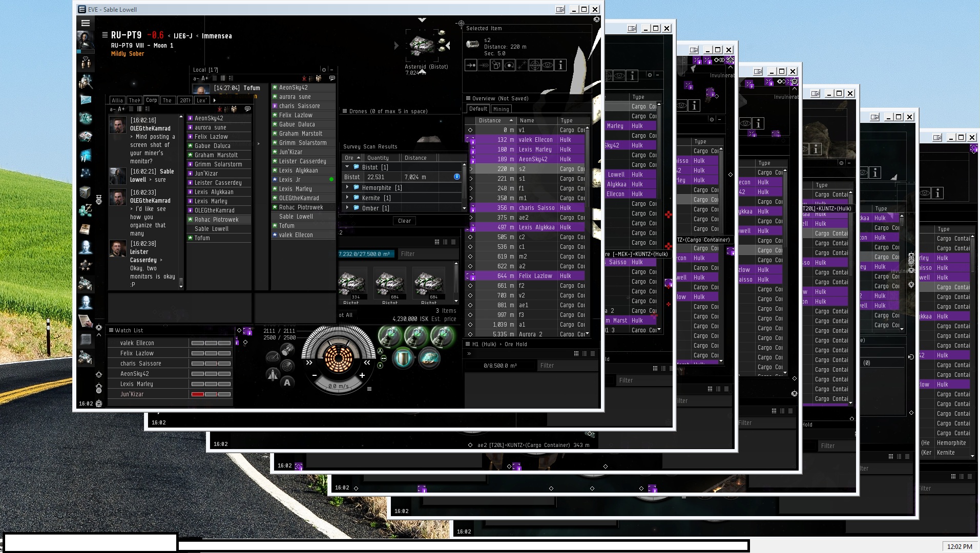Click the autopilot A button

point(287,382)
